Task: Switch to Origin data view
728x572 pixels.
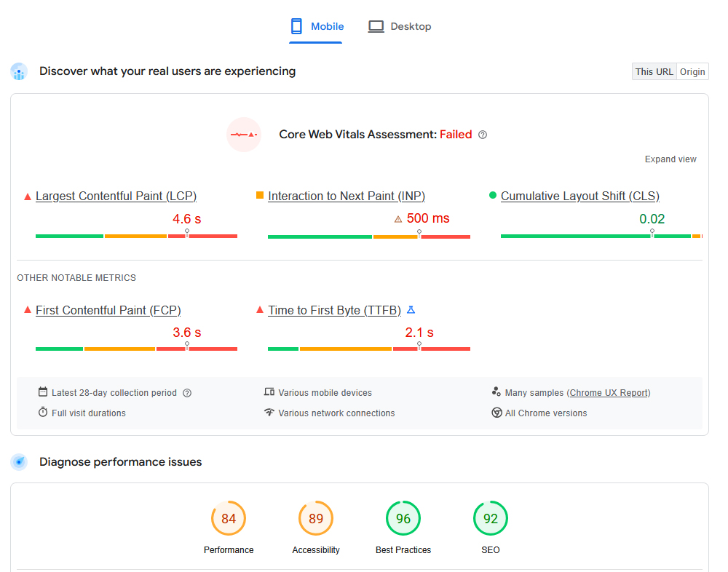Action: [x=692, y=71]
